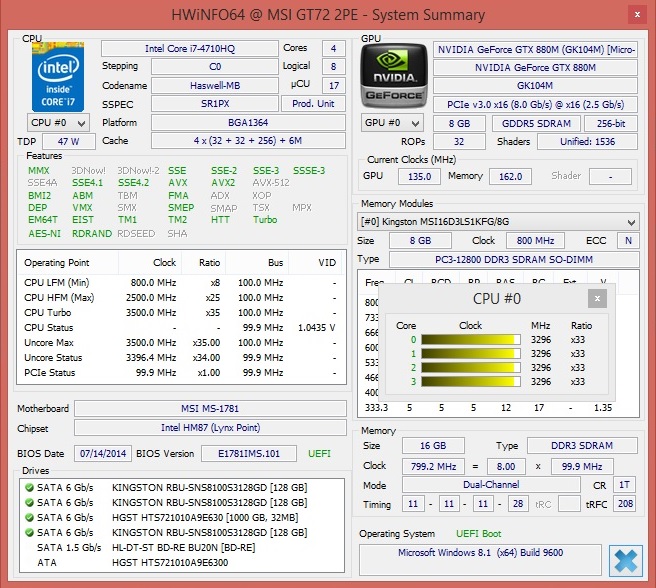The height and width of the screenshot is (588, 656).
Task: Click the NVIDIA GeForce logo
Action: 394,76
